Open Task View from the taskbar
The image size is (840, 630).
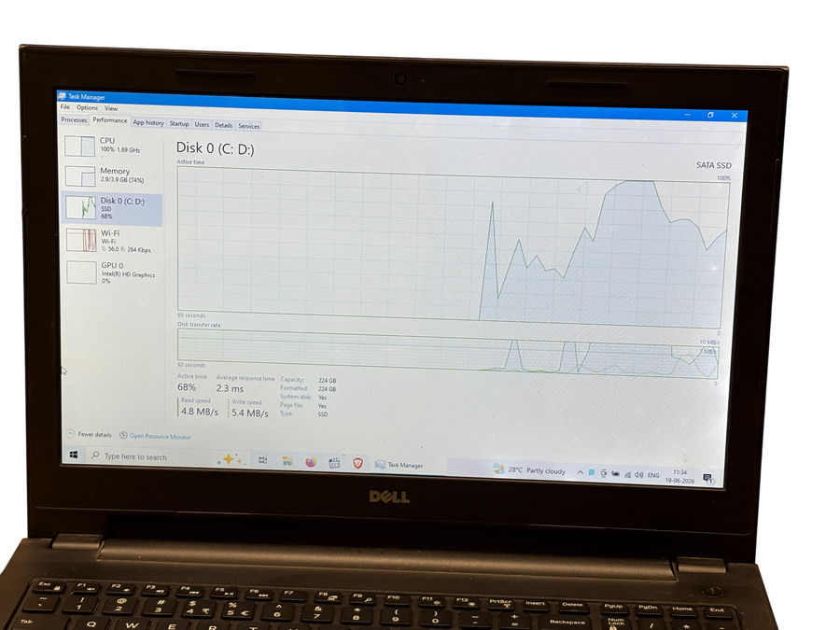click(x=262, y=460)
